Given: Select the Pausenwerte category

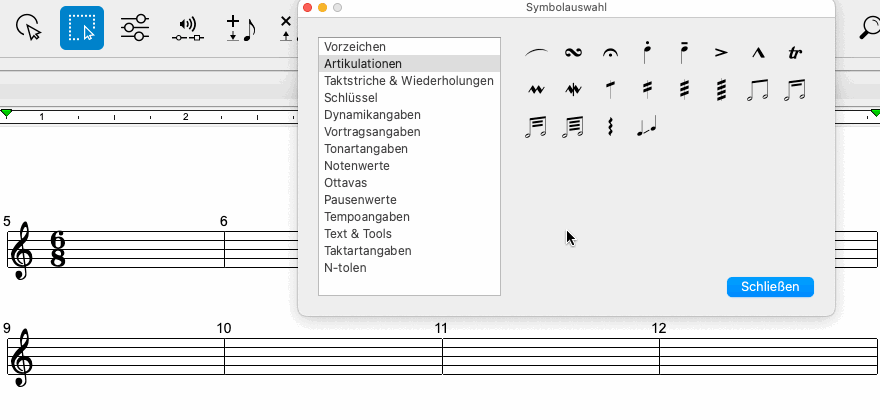Looking at the screenshot, I should pos(360,200).
